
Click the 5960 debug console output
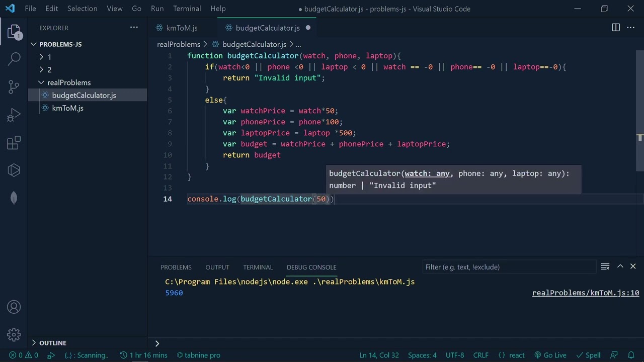pyautogui.click(x=174, y=293)
